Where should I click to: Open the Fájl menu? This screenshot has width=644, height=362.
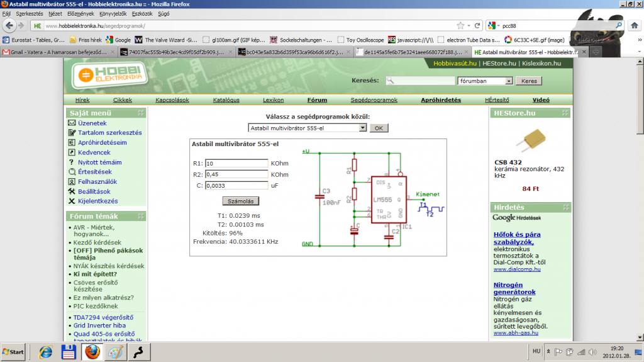pos(6,14)
